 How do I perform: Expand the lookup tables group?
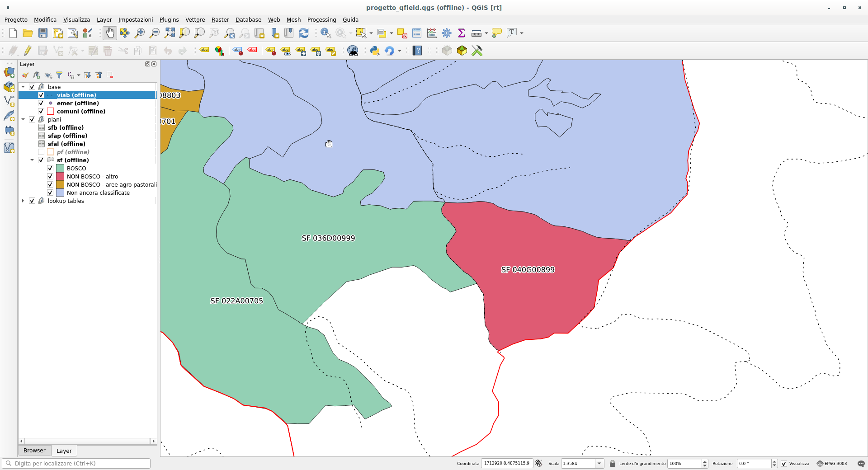click(23, 201)
